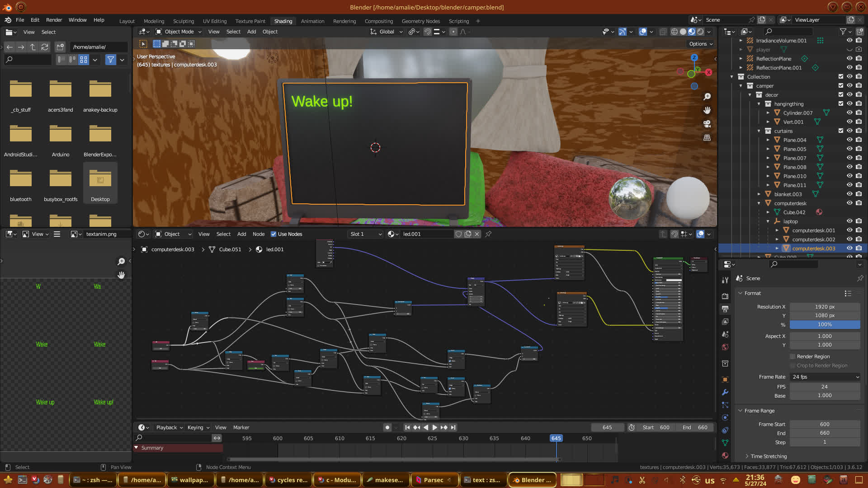Click the file browser refresh icon
The height and width of the screenshot is (488, 868).
(x=44, y=47)
